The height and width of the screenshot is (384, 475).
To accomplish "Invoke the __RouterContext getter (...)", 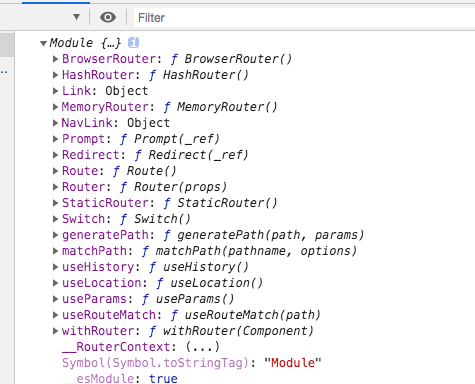I will coord(202,347).
